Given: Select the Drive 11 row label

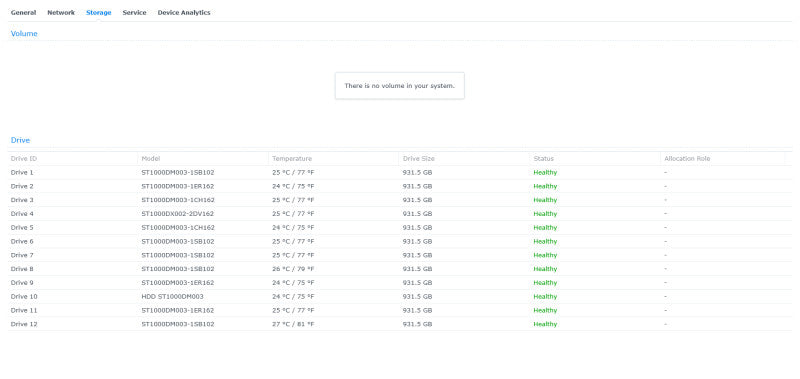Looking at the screenshot, I should click(24, 310).
